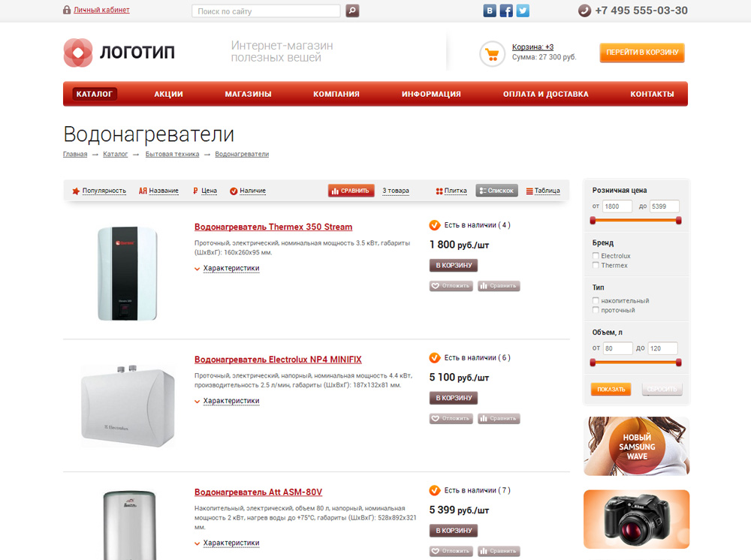This screenshot has height=560, width=751.
Task: Open the Twitter social icon
Action: [x=523, y=11]
